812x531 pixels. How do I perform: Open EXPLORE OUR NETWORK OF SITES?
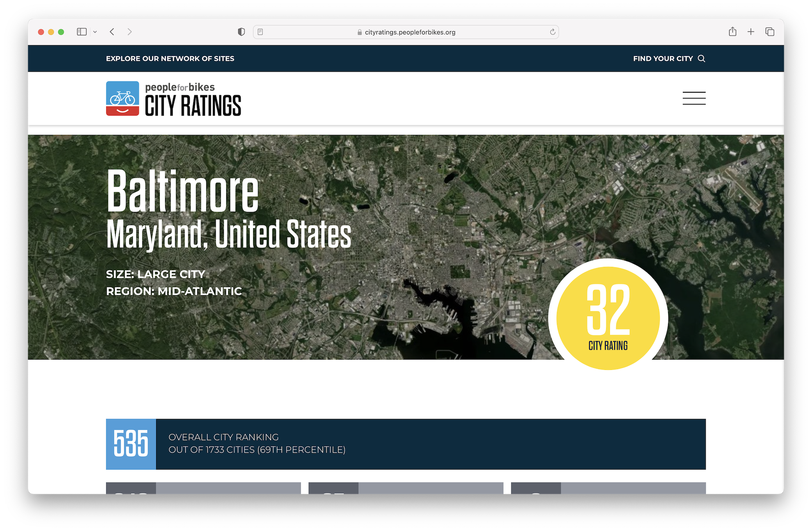coord(170,58)
